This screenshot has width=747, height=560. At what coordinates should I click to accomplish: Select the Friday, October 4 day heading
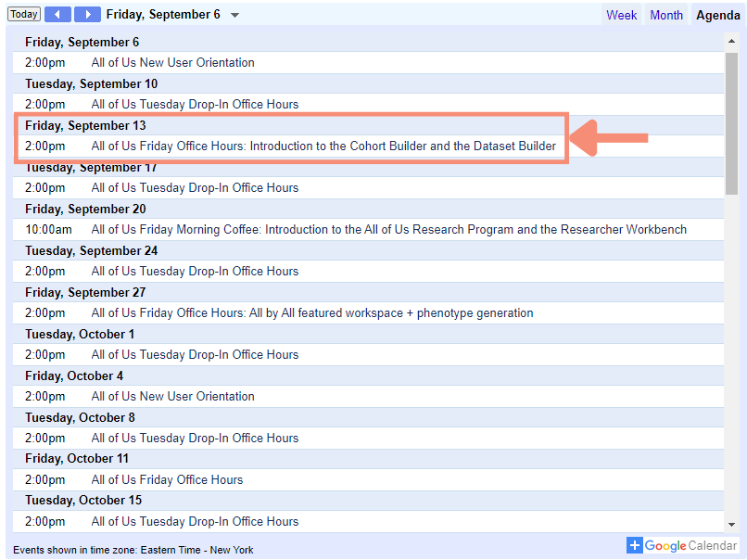(x=74, y=376)
